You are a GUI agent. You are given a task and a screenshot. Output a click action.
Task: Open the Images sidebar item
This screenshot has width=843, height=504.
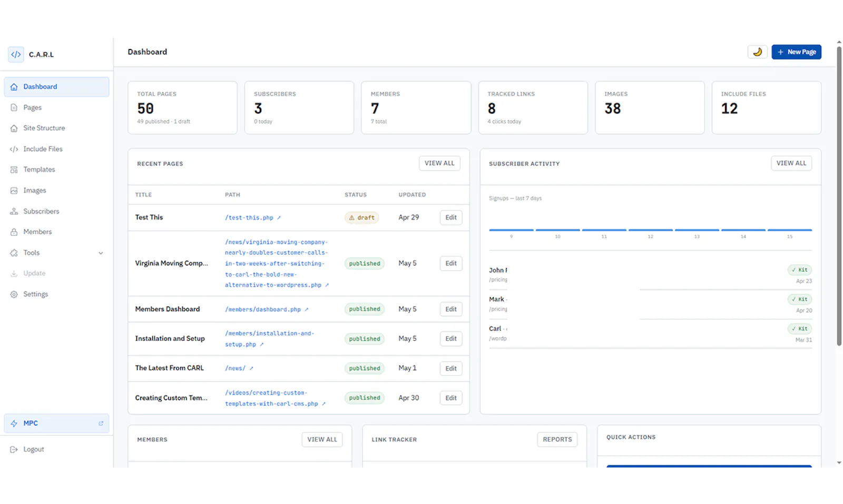click(56, 191)
